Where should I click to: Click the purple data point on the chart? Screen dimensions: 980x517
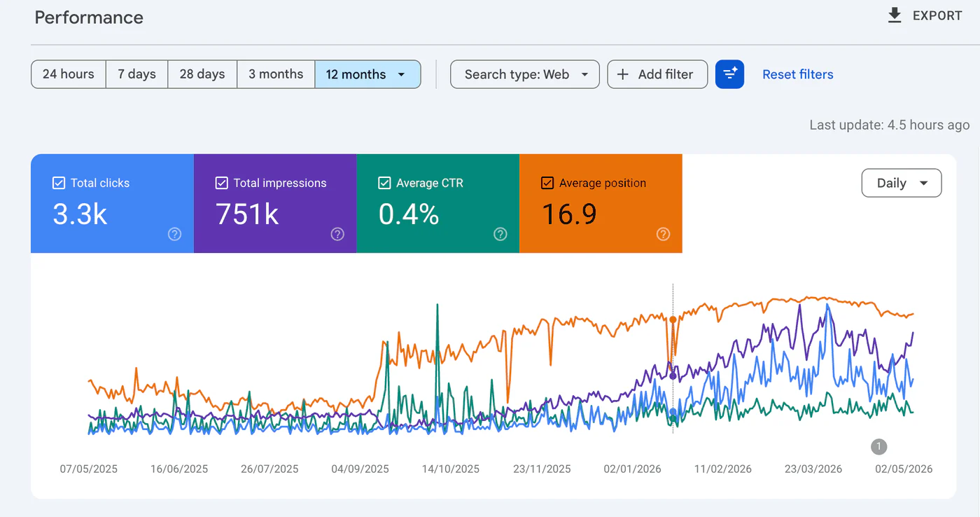tap(673, 376)
